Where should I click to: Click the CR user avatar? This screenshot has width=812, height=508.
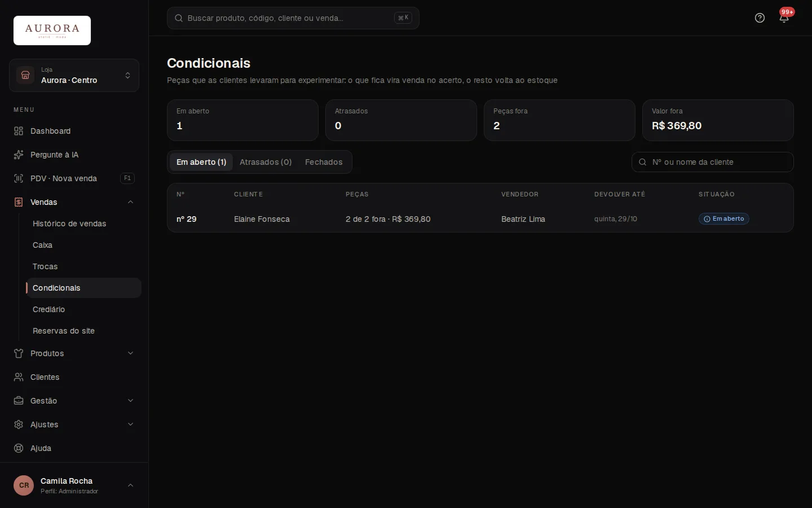(x=24, y=485)
